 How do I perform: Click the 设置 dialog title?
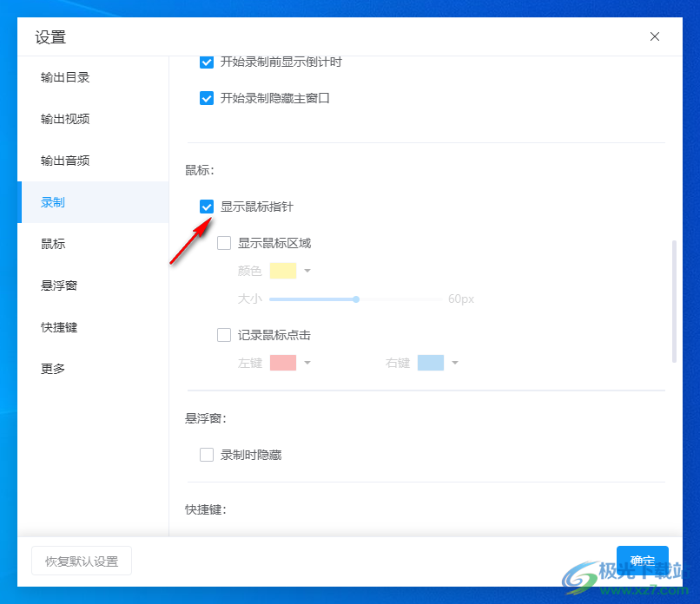coord(50,37)
